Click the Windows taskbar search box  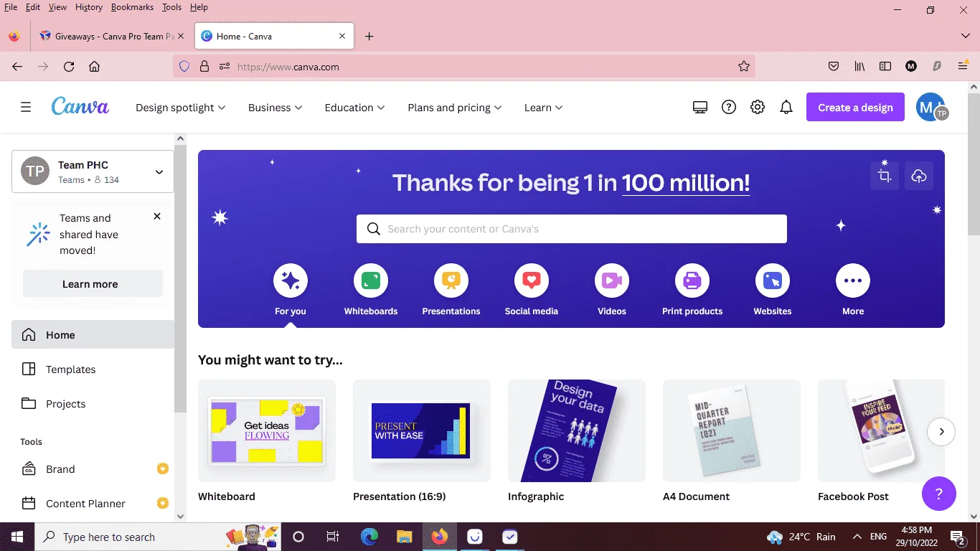(x=158, y=537)
